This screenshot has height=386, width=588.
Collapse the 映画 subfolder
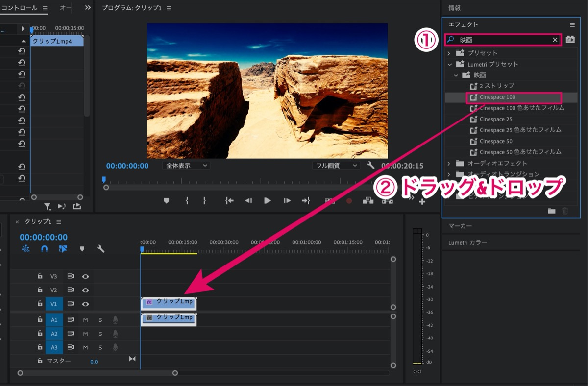[456, 75]
